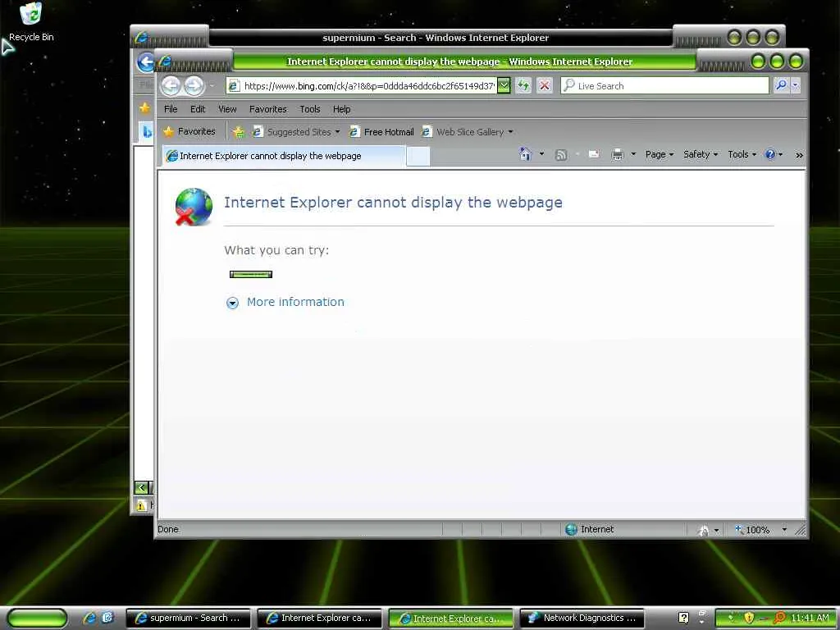This screenshot has height=630, width=840.
Task: Open the Free Hotmail favorite link
Action: pos(381,132)
